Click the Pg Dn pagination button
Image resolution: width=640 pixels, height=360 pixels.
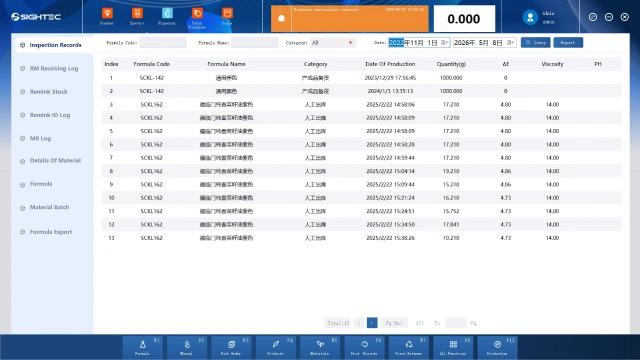pos(394,323)
